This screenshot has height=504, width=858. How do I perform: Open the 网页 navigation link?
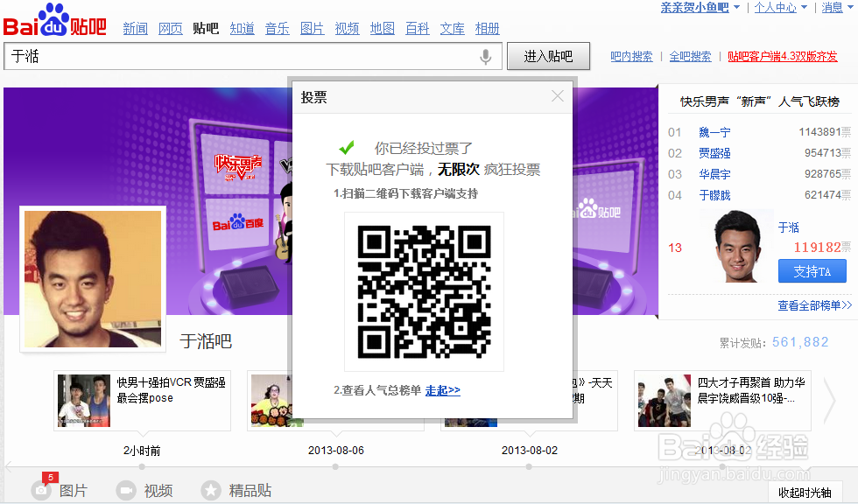click(x=170, y=28)
